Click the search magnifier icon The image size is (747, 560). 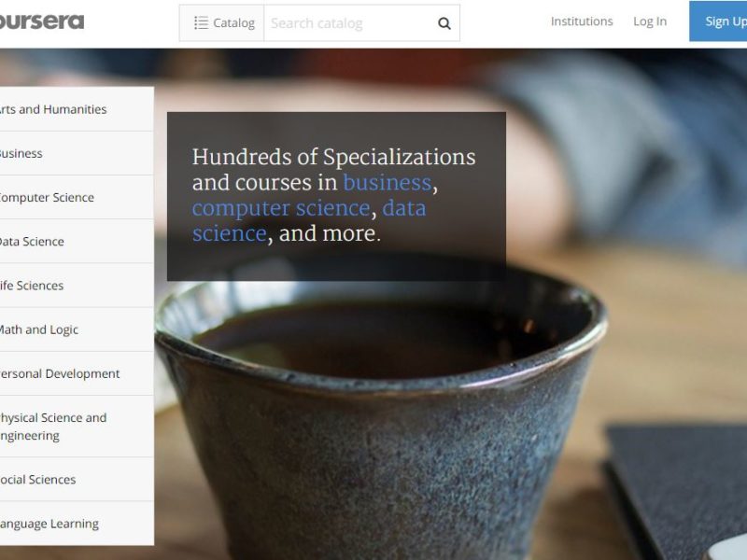[x=444, y=23]
